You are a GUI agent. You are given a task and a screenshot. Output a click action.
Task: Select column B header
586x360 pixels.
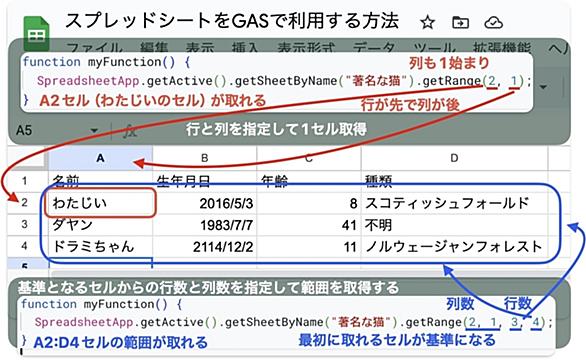click(204, 158)
